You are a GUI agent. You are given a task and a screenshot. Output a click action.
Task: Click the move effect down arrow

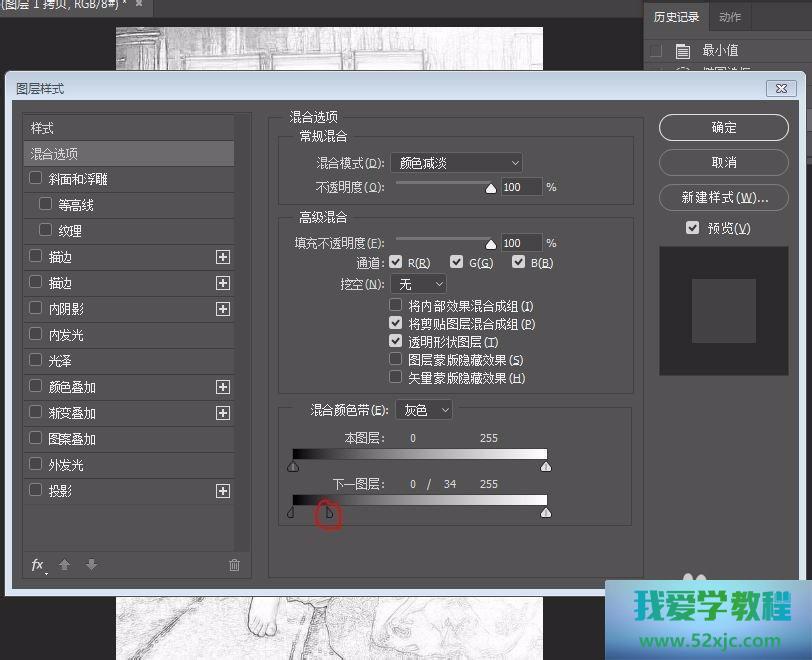tap(91, 565)
